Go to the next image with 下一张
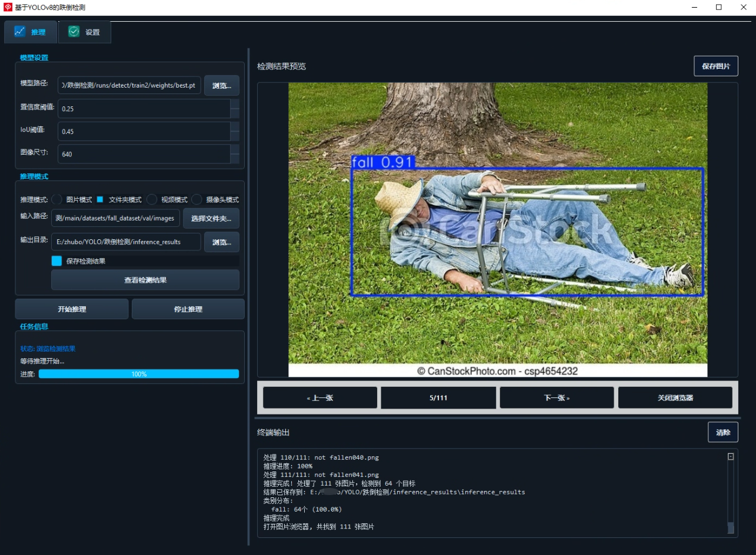This screenshot has height=555, width=756. coord(557,397)
